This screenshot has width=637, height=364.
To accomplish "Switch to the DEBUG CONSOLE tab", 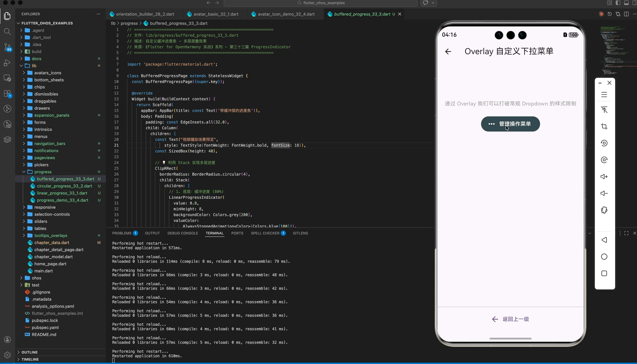I will [x=182, y=233].
